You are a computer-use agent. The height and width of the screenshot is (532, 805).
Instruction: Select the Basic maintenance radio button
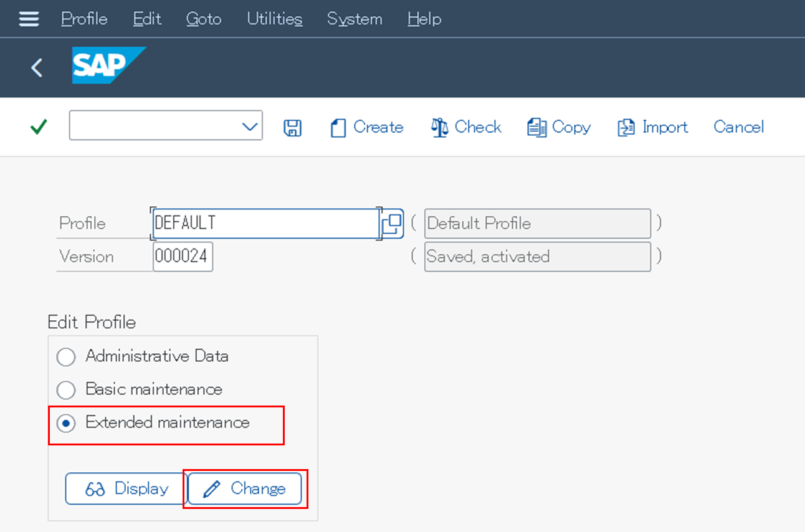(x=66, y=390)
